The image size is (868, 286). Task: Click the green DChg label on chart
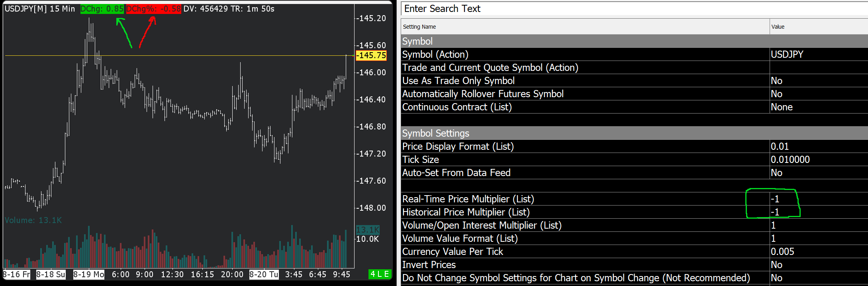pos(102,9)
